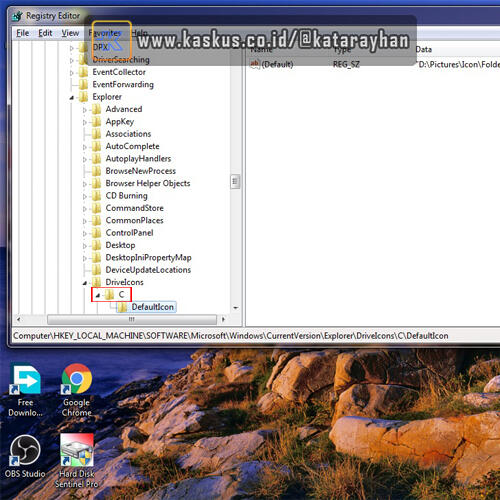Click the tree vertical scrollbar down arrow
500x500 pixels.
click(x=236, y=308)
